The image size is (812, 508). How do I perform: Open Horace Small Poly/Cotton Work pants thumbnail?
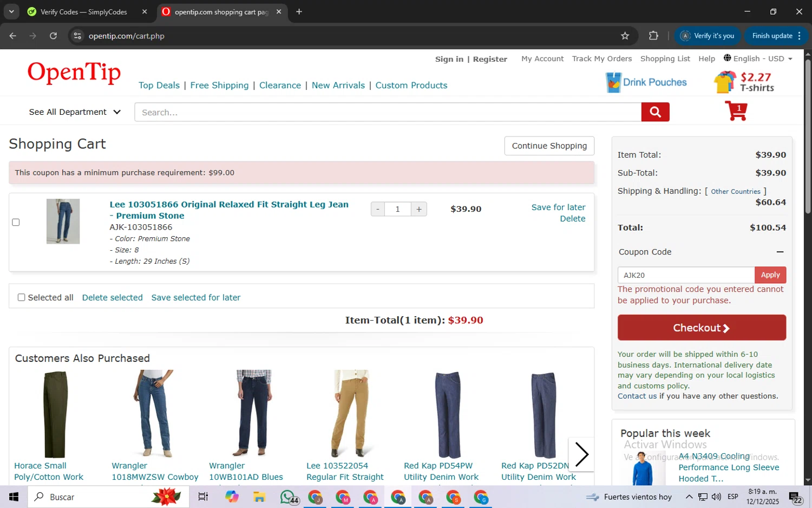[x=55, y=414]
